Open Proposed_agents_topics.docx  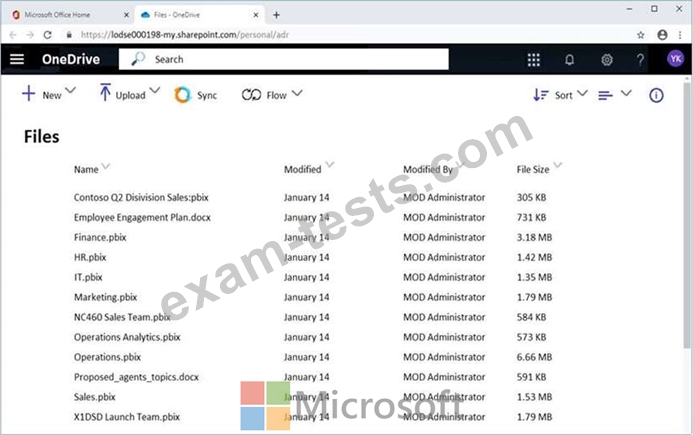[136, 377]
